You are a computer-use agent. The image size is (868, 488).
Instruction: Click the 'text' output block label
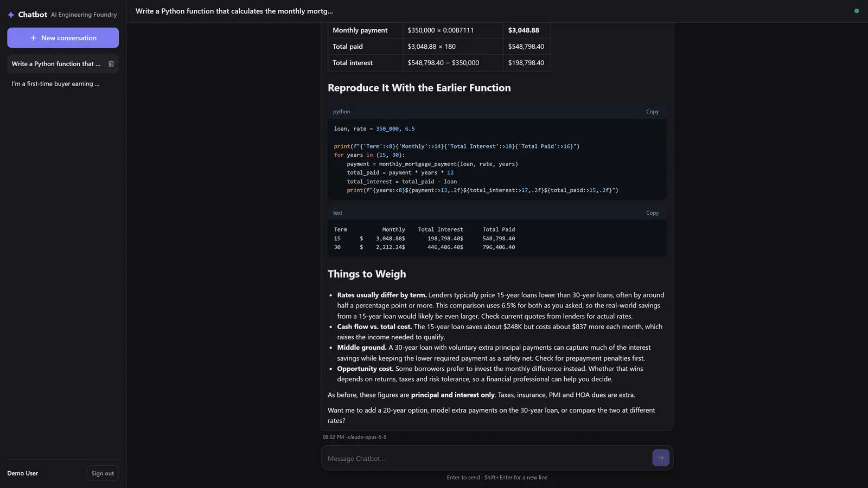coord(337,213)
